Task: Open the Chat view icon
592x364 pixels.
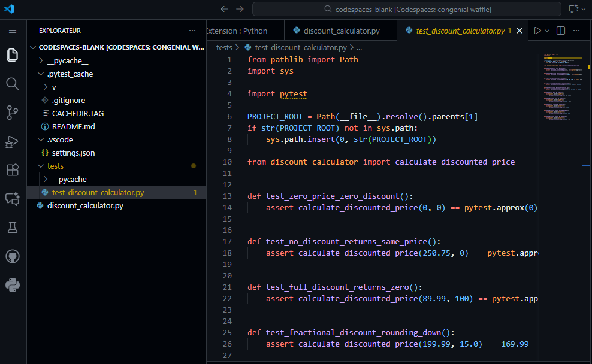Action: coord(12,199)
